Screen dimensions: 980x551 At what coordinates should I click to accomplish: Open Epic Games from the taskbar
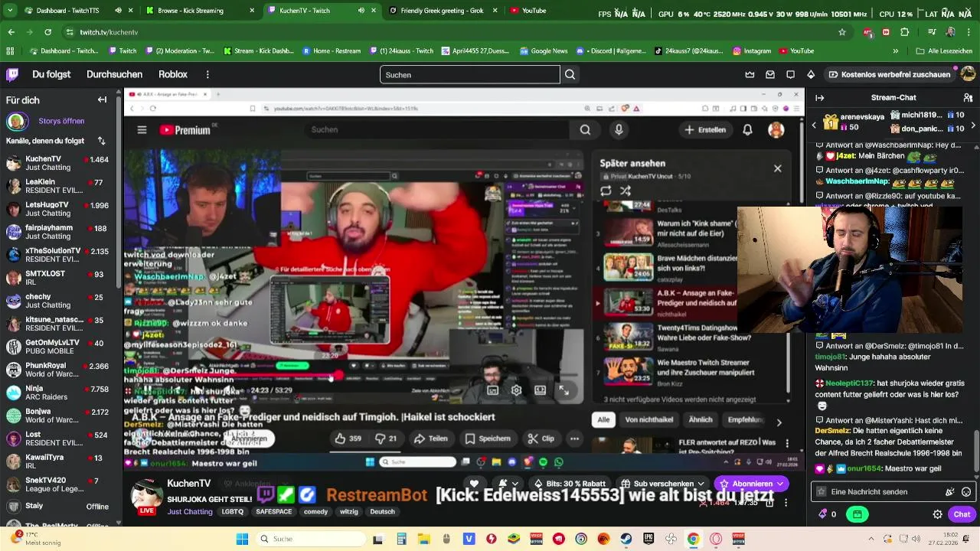point(648,539)
